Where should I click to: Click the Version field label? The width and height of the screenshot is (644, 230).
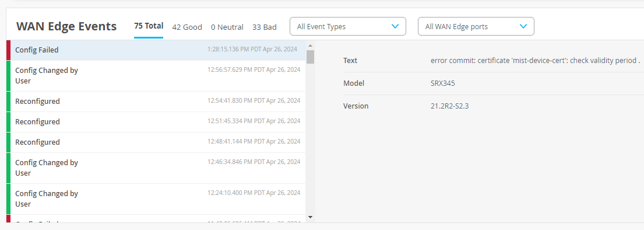[x=356, y=106]
